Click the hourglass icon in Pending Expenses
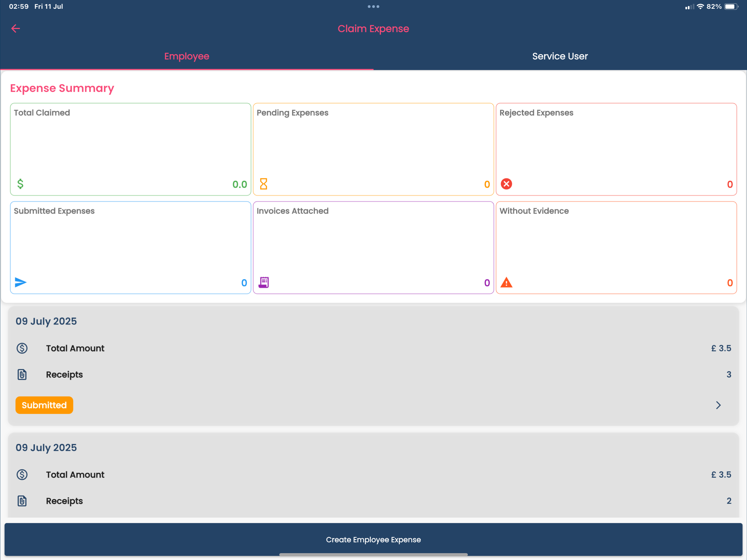 click(263, 184)
